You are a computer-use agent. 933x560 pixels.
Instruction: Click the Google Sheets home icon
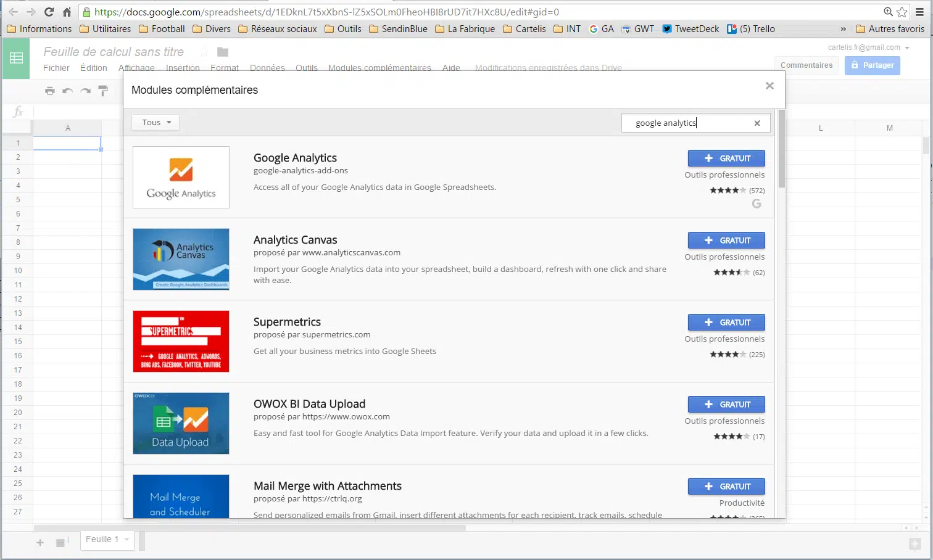(16, 58)
